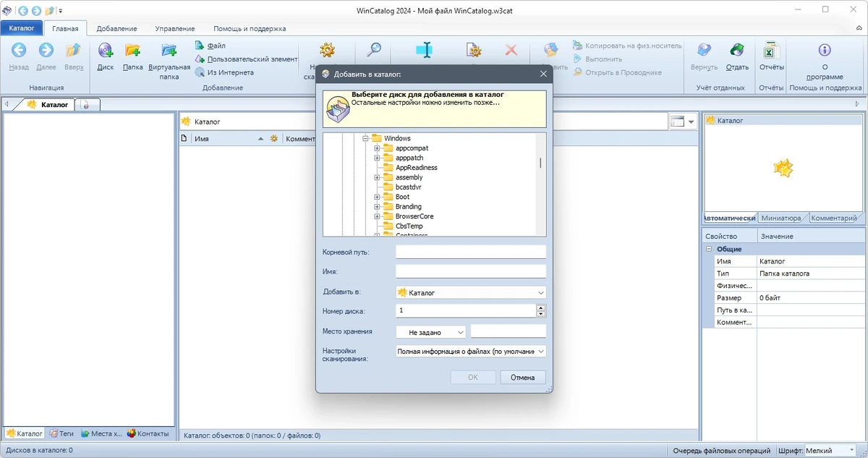Image resolution: width=868 pixels, height=458 pixels.
Task: Expand the Branding folder node
Action: click(x=378, y=206)
